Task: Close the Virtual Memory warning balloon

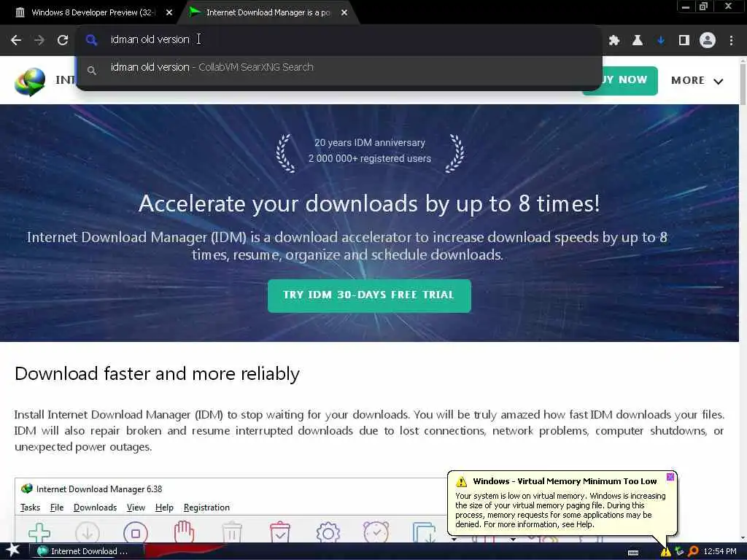Action: 670,477
